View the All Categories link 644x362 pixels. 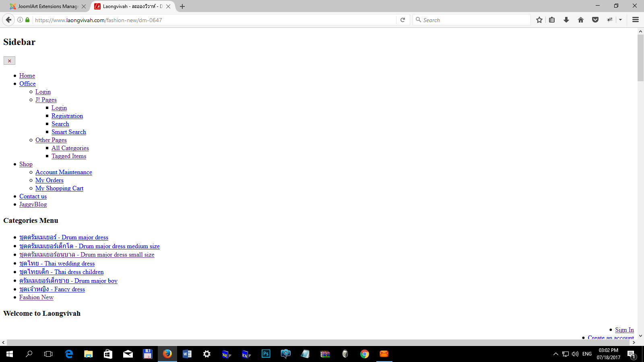click(x=70, y=148)
